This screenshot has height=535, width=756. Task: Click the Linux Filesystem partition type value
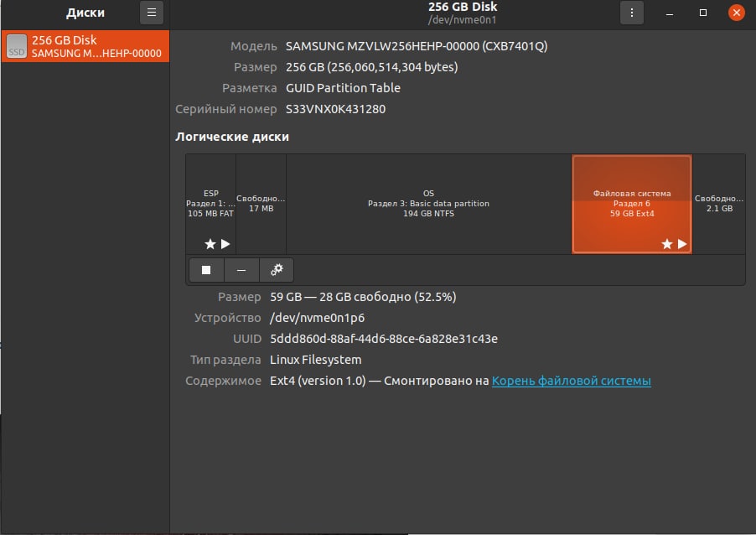pyautogui.click(x=316, y=360)
